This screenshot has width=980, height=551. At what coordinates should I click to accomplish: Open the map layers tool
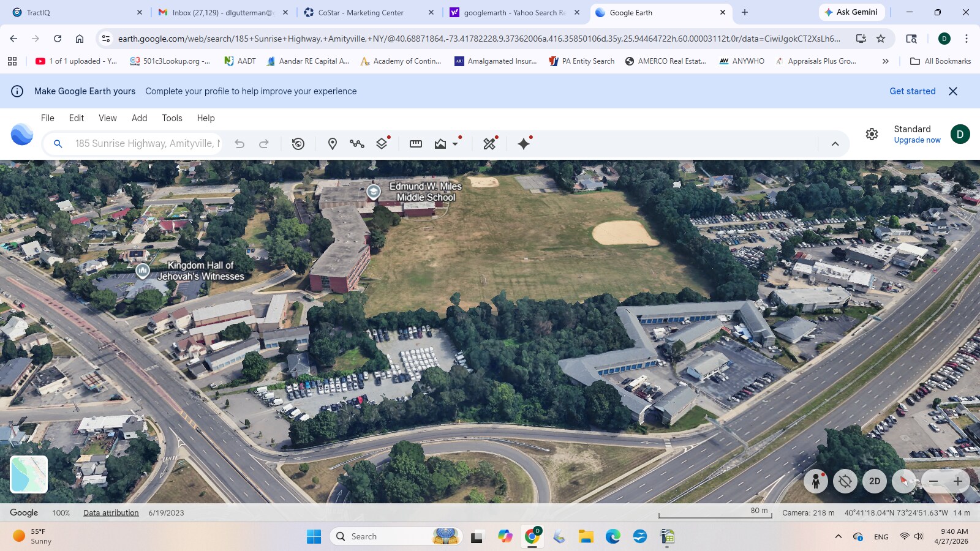click(382, 144)
